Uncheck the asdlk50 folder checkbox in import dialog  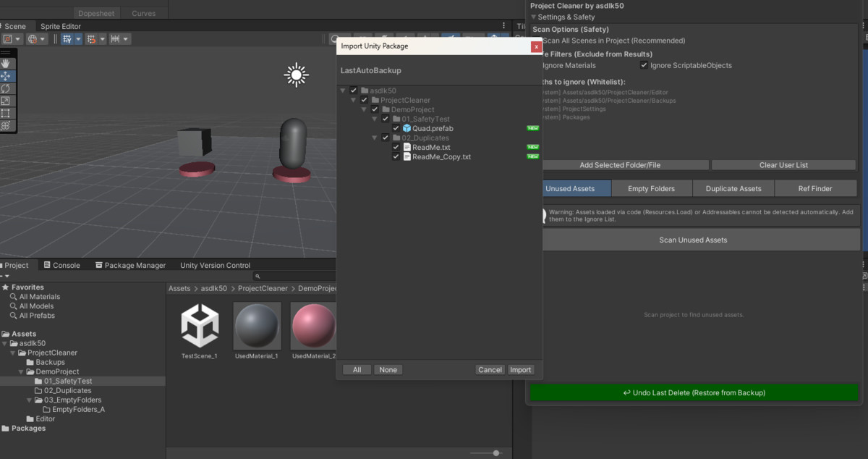coord(354,90)
